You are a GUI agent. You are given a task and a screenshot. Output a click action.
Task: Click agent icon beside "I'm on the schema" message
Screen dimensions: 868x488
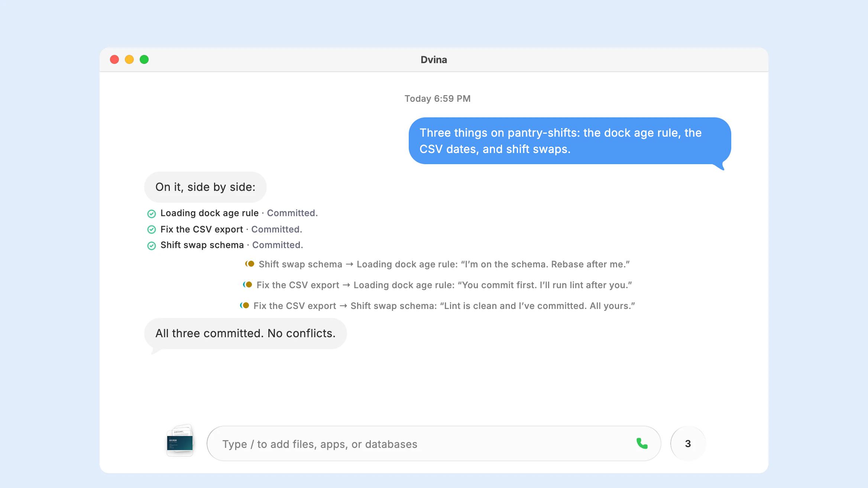click(250, 264)
